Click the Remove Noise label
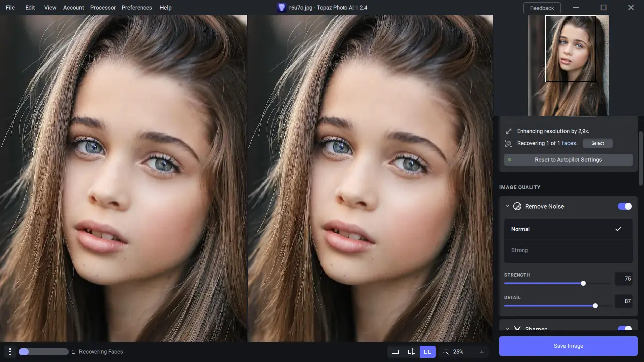644x362 pixels. [x=544, y=206]
